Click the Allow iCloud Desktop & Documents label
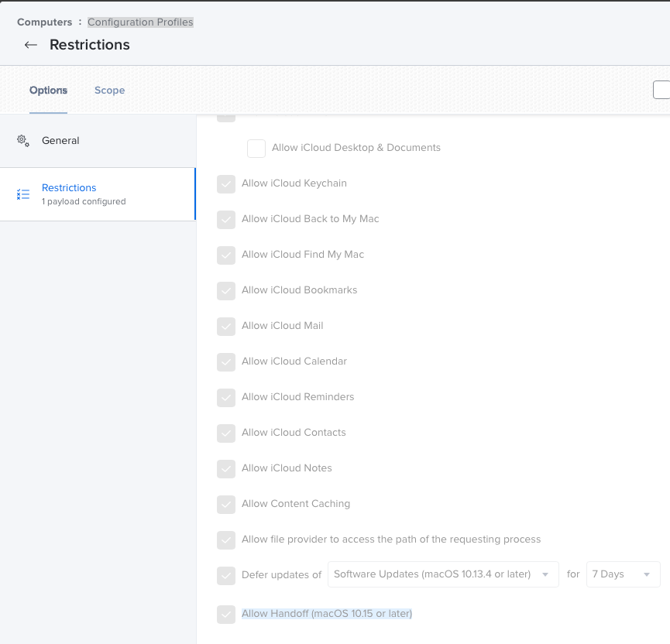Screen dimensions: 670x644 356,147
